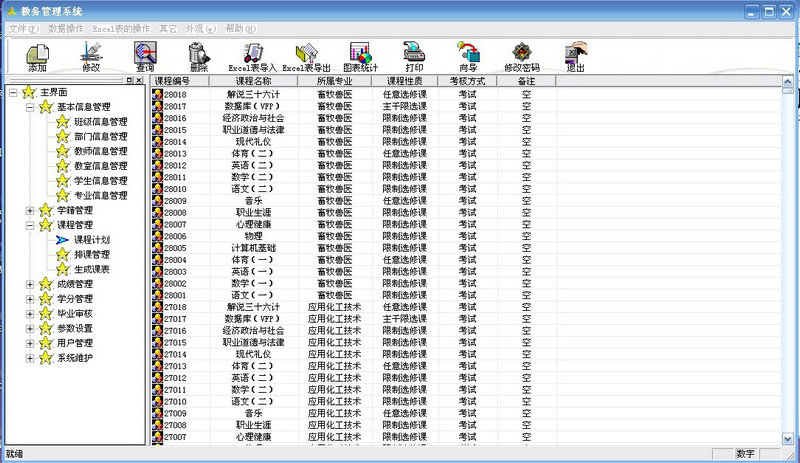This screenshot has height=463, width=800.
Task: Open the 帮助(H) menu
Action: [x=240, y=29]
